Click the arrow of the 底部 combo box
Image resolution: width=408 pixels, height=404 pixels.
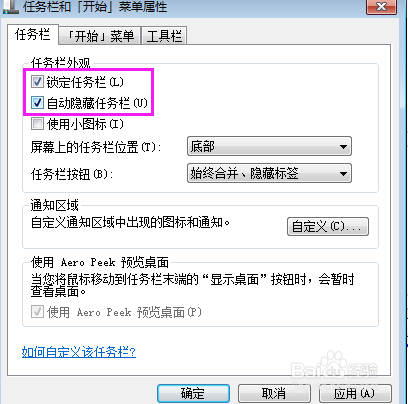(x=343, y=147)
